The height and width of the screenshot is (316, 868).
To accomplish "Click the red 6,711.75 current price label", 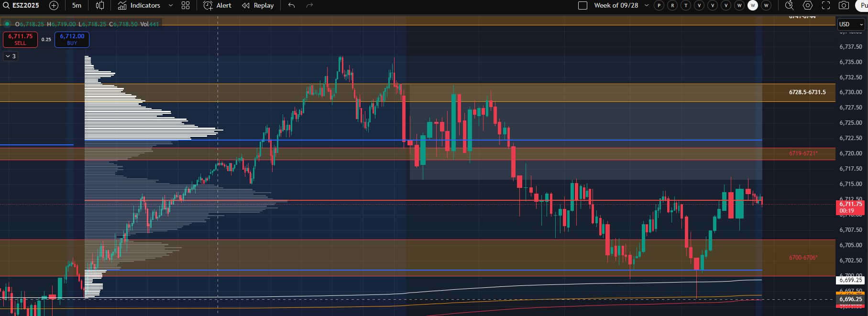I will coord(851,207).
